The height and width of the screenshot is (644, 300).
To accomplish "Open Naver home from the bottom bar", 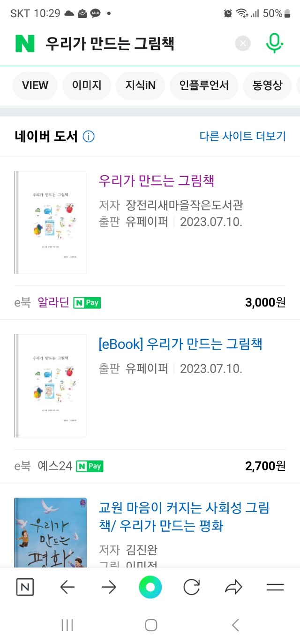I will pos(25,587).
